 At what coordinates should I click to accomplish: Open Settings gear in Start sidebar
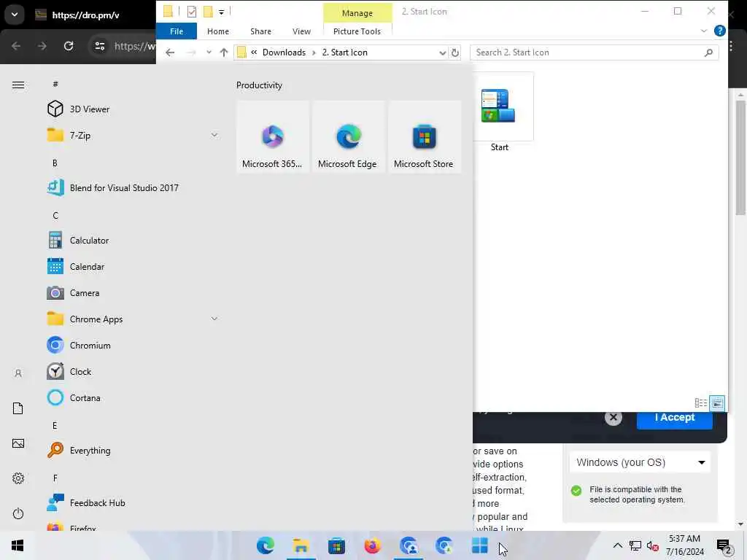pos(18,478)
